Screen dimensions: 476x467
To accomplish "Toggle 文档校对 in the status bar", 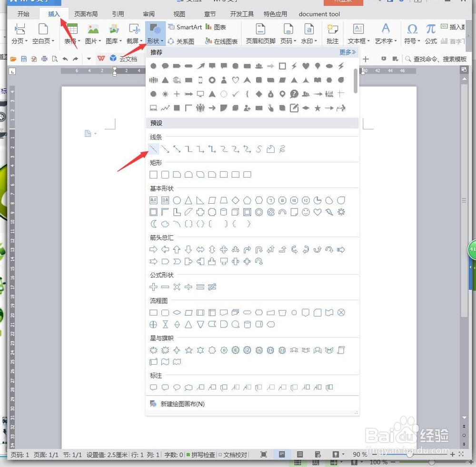I will 233,455.
